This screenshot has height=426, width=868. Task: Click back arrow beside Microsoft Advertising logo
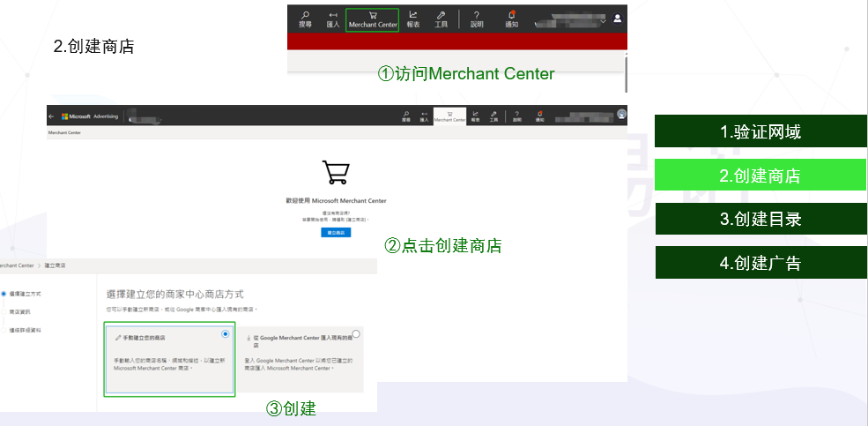tap(51, 116)
